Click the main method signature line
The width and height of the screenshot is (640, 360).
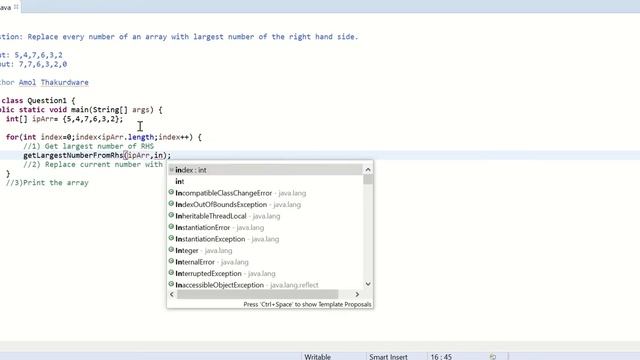81,110
